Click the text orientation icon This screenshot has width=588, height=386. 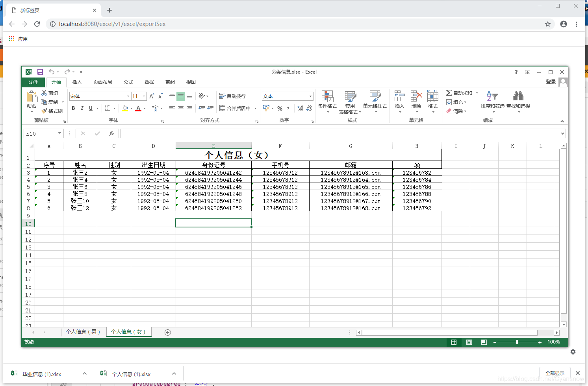point(202,96)
